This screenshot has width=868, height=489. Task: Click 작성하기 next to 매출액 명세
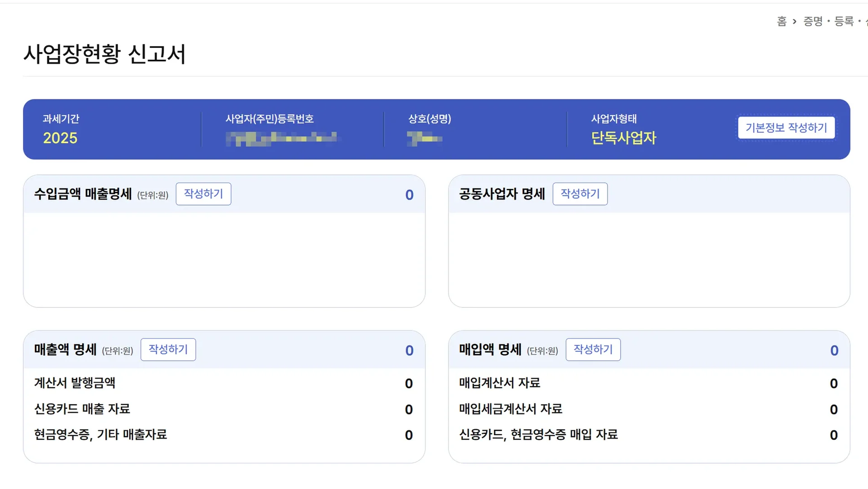(x=168, y=349)
